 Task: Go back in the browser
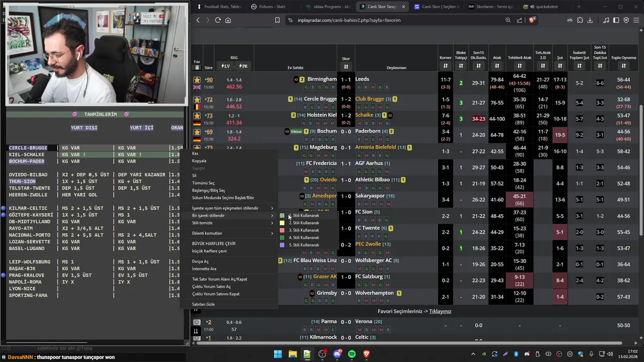[198, 20]
